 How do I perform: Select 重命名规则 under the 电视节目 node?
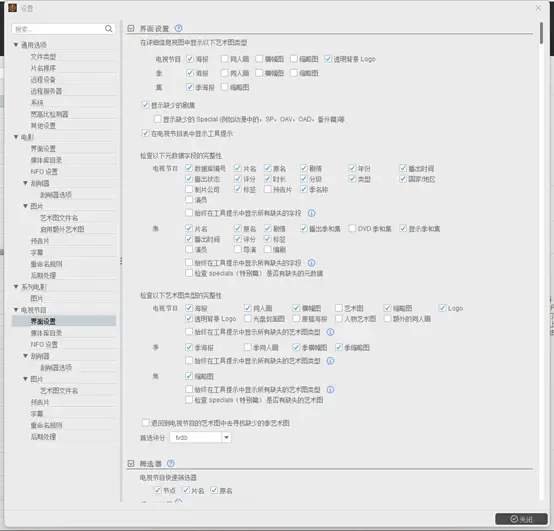(46, 425)
